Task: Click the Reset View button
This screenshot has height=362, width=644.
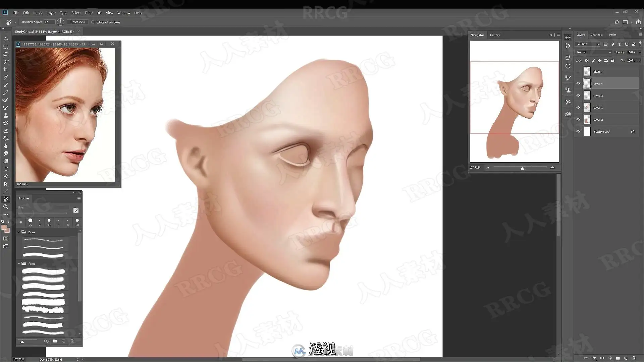Action: click(77, 22)
